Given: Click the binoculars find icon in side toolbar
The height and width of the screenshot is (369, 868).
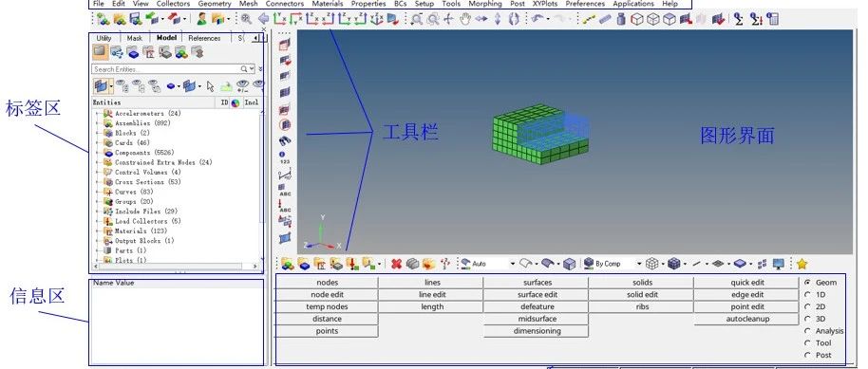Looking at the screenshot, I should coord(285,141).
